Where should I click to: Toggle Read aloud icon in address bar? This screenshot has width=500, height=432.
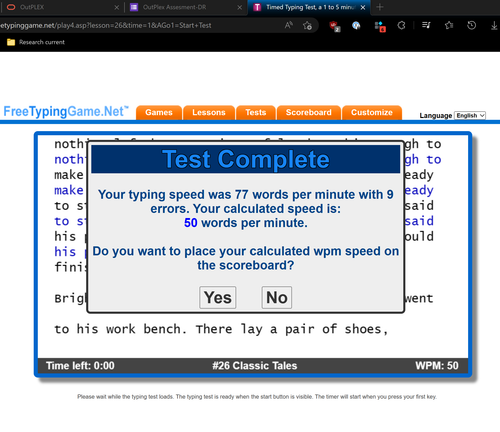289,25
